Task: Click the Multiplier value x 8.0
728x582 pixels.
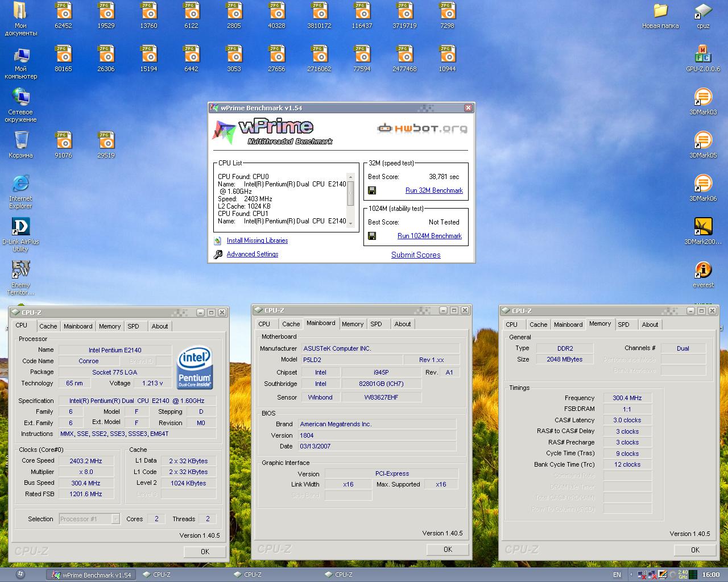Action: tap(86, 472)
